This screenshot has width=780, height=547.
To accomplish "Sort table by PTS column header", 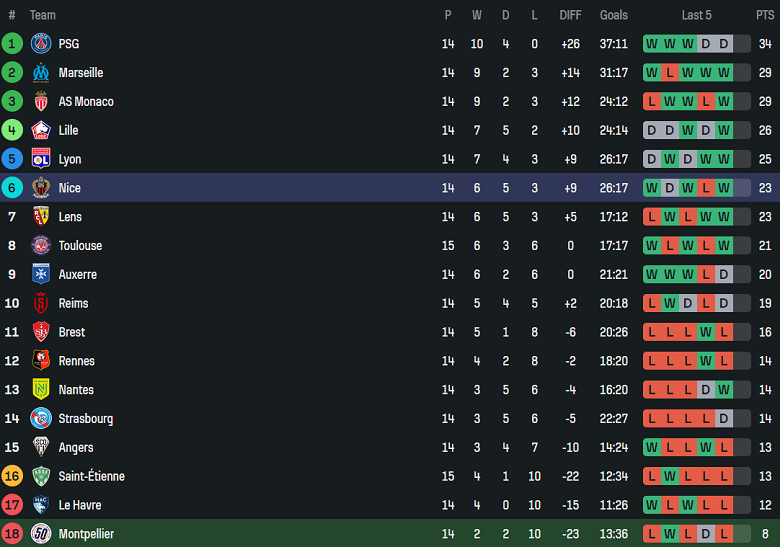I will pyautogui.click(x=765, y=15).
